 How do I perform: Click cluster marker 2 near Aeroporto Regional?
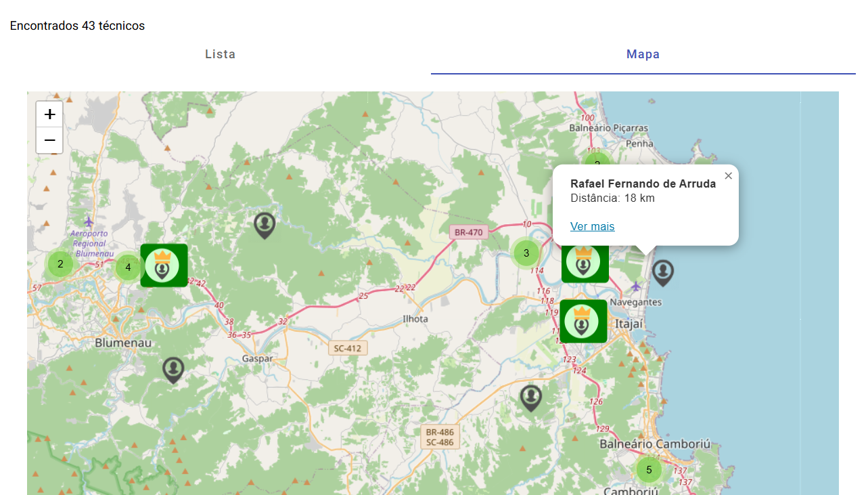pyautogui.click(x=60, y=264)
